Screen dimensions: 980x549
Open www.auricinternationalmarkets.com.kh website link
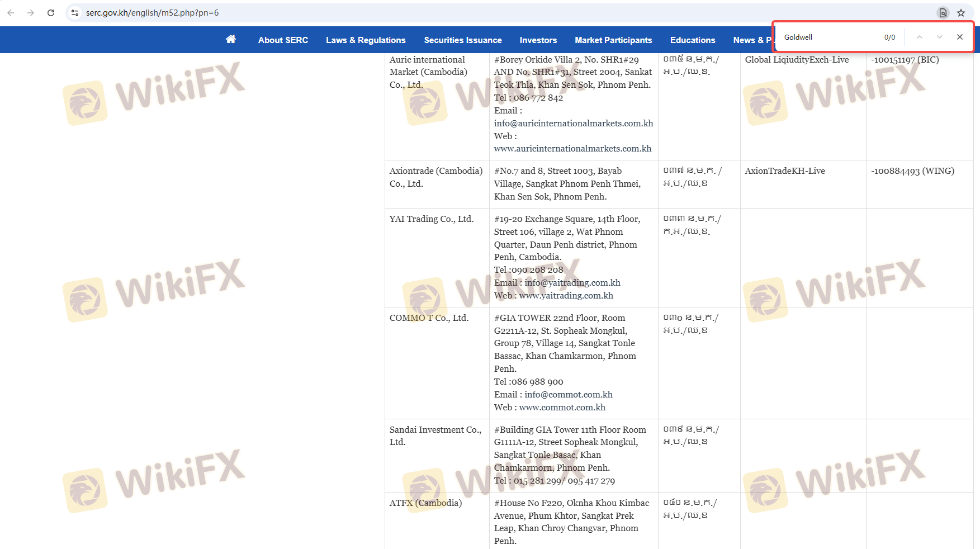(x=572, y=149)
